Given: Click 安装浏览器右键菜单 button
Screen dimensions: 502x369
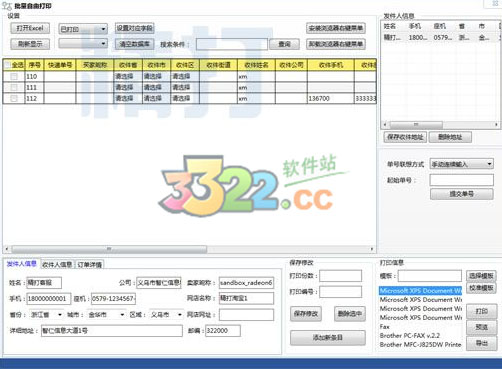Looking at the screenshot, I should point(336,28).
